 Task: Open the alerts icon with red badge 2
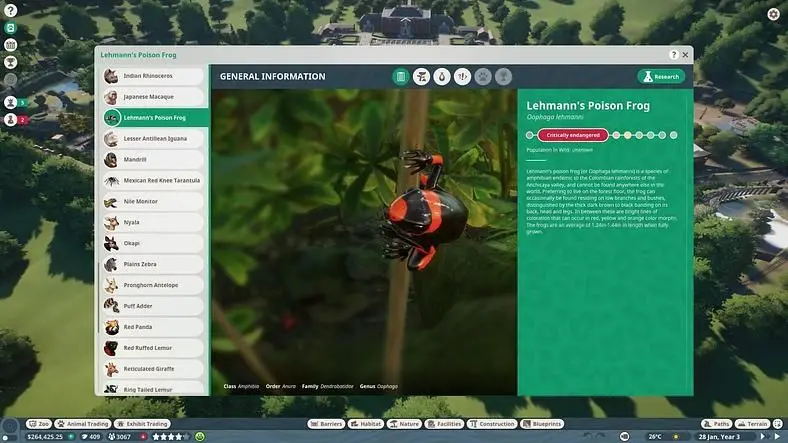tap(11, 120)
